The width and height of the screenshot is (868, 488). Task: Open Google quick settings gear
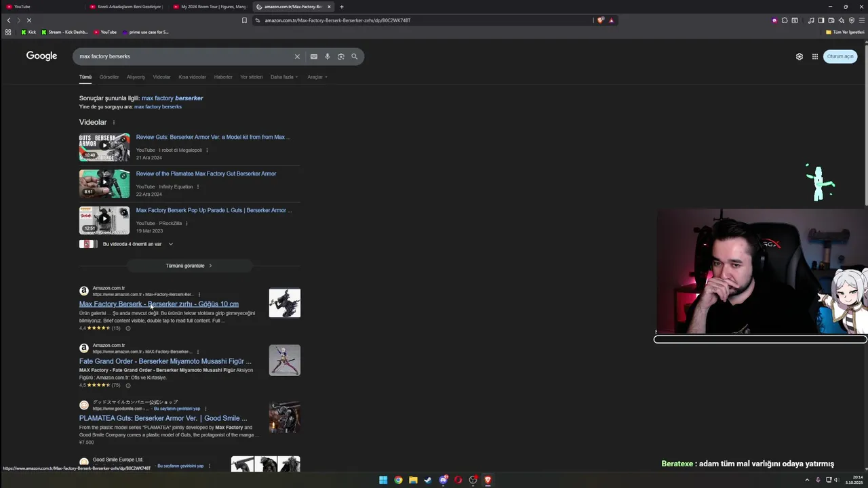800,56
